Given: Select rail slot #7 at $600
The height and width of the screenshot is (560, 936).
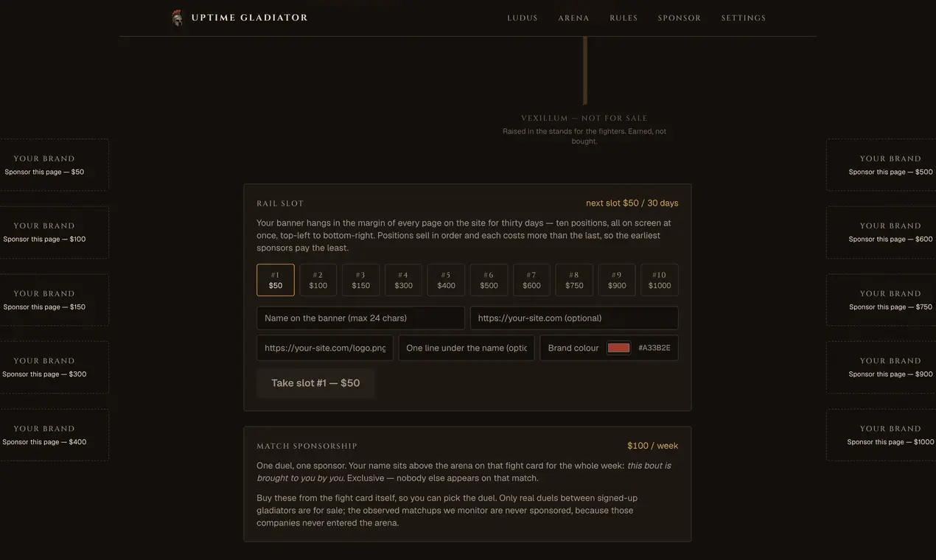Looking at the screenshot, I should [x=531, y=280].
